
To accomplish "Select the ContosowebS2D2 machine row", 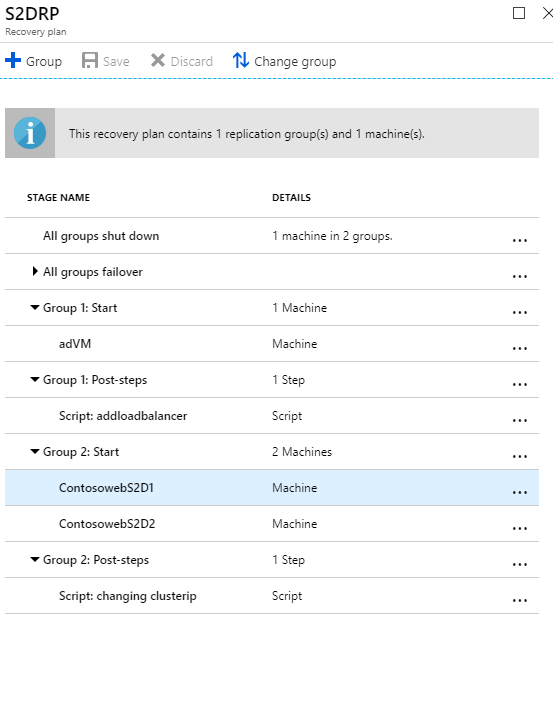I will [272, 524].
